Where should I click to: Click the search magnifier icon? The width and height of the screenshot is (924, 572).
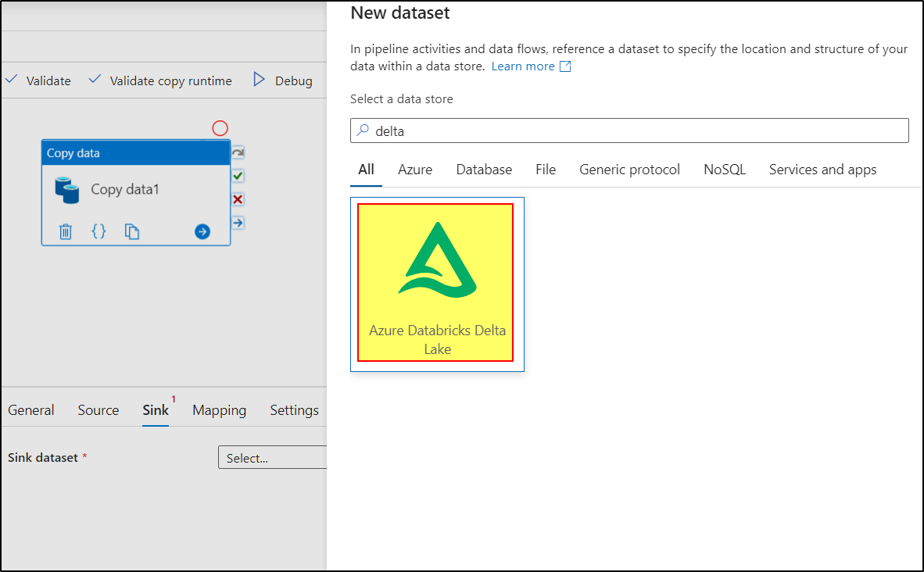[363, 130]
